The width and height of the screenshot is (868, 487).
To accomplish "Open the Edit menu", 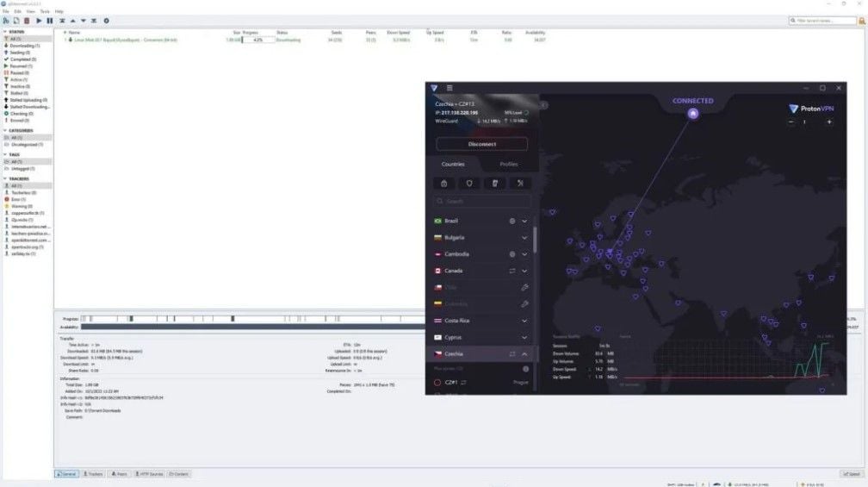I will pos(18,11).
